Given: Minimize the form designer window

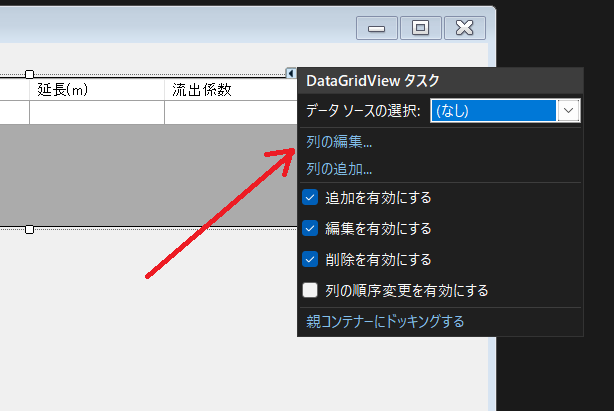Looking at the screenshot, I should pos(377,28).
